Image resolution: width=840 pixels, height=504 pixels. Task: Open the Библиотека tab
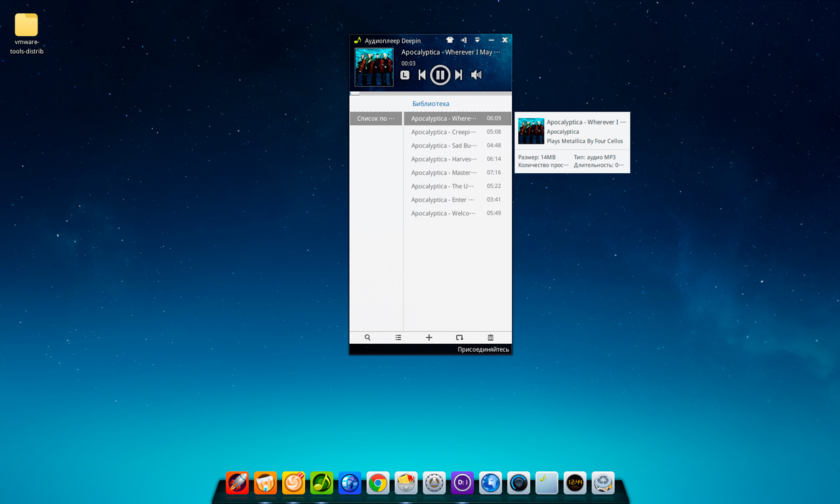[430, 104]
